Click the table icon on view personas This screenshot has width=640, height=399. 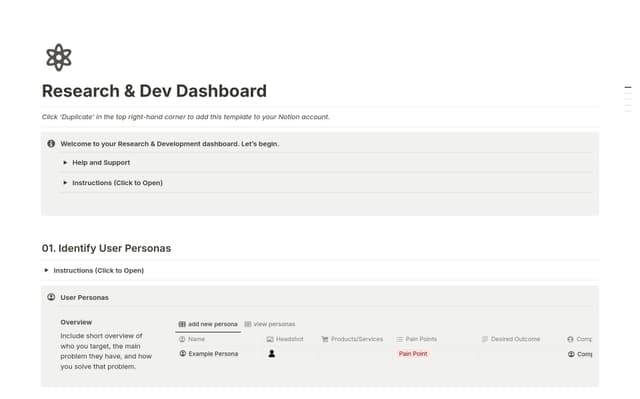[248, 324]
